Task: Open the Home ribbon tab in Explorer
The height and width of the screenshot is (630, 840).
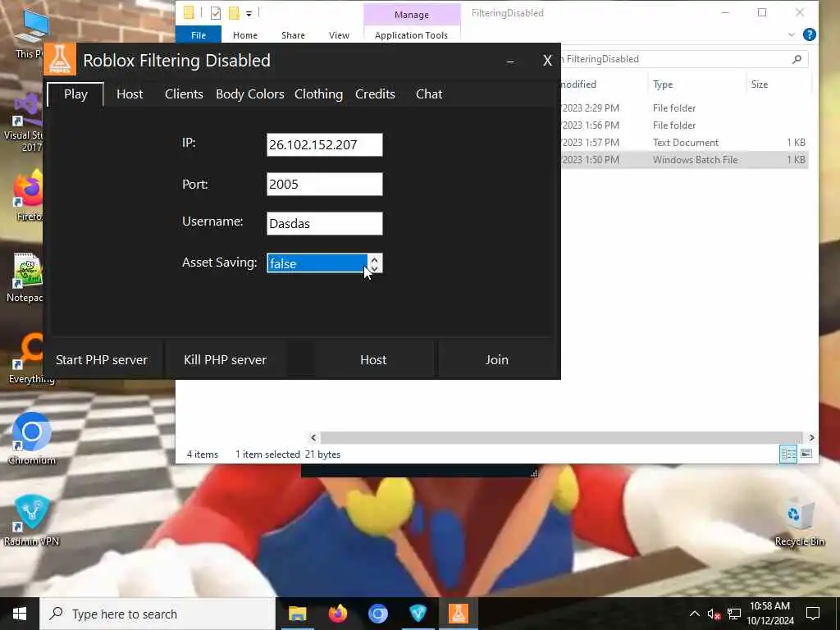Action: tap(245, 35)
